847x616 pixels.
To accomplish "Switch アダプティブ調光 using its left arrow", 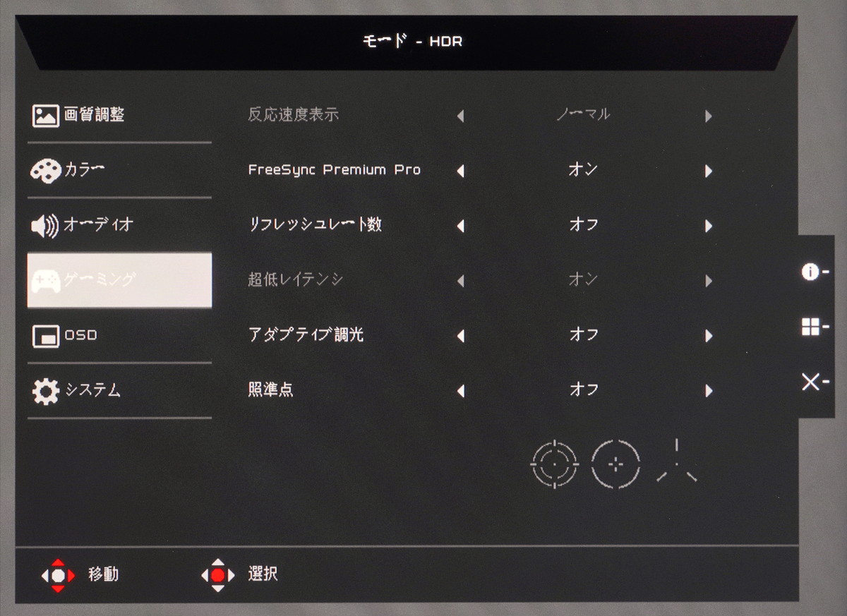I will pos(460,336).
